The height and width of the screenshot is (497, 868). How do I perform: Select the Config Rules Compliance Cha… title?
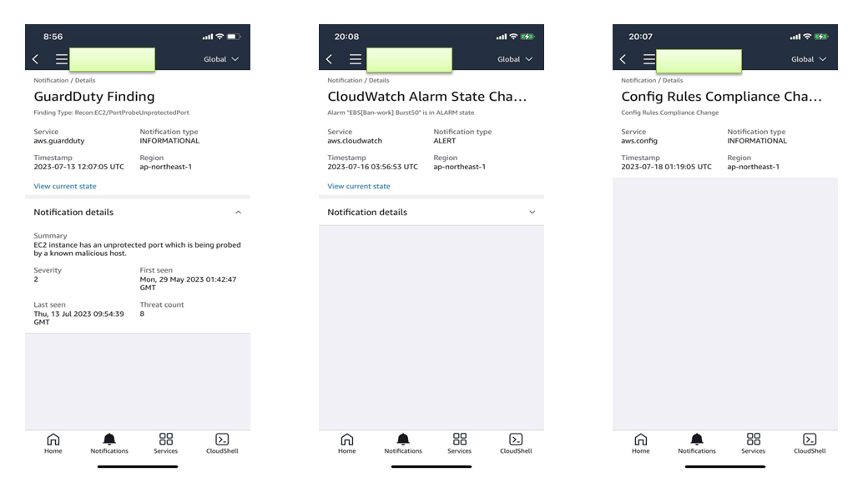click(721, 97)
